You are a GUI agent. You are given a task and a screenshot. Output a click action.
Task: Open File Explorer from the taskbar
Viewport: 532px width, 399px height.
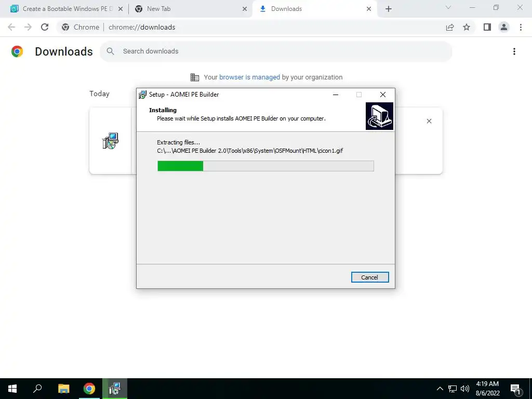pos(63,389)
